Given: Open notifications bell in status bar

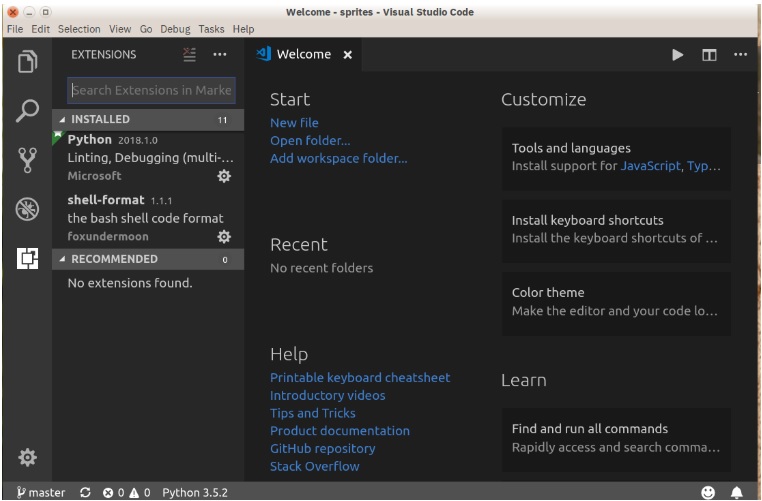Looking at the screenshot, I should 737,492.
